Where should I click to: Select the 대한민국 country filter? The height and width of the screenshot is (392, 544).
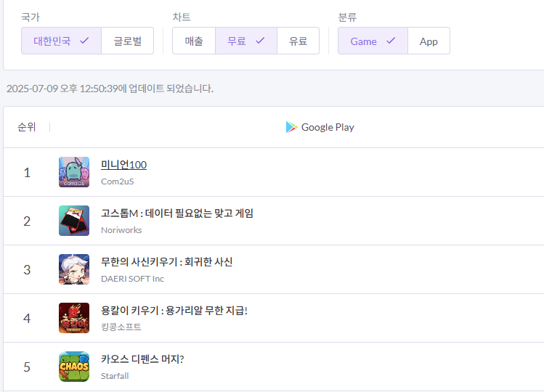(62, 41)
